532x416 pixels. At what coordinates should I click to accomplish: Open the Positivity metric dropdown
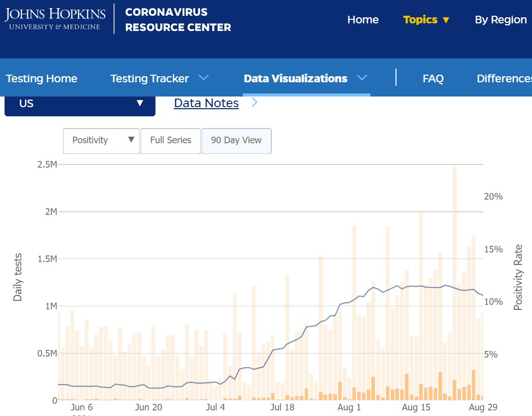coord(101,141)
